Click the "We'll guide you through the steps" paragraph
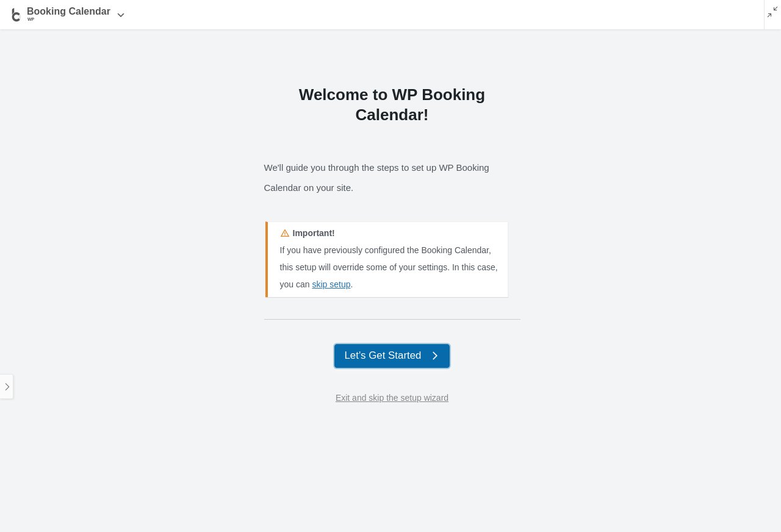Image resolution: width=781 pixels, height=532 pixels. click(x=376, y=178)
